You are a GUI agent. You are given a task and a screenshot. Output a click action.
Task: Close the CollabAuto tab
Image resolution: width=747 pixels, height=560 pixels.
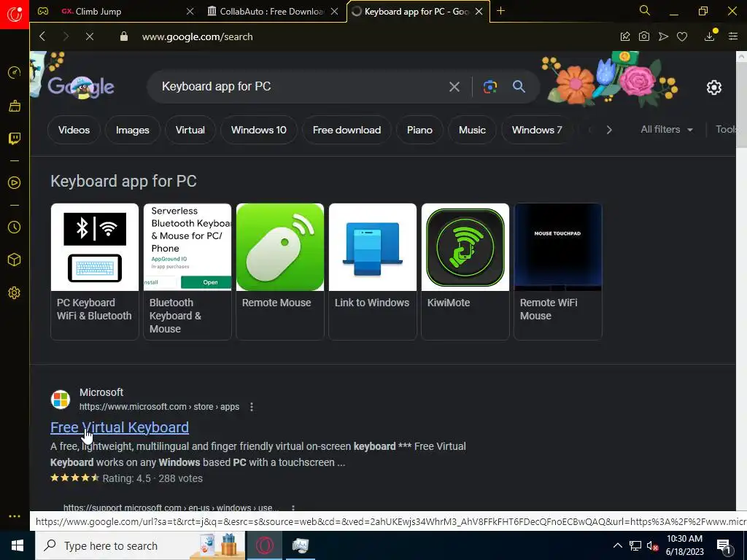pos(334,12)
